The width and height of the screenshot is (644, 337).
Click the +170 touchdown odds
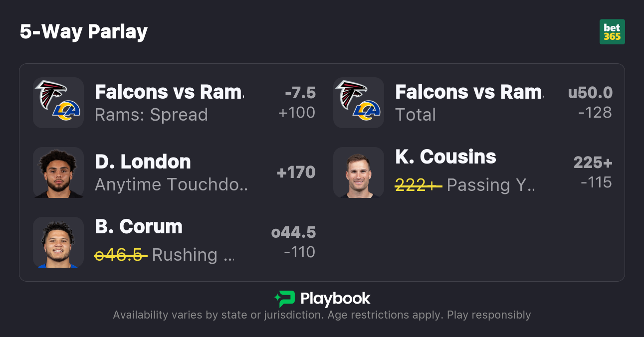coord(296,172)
